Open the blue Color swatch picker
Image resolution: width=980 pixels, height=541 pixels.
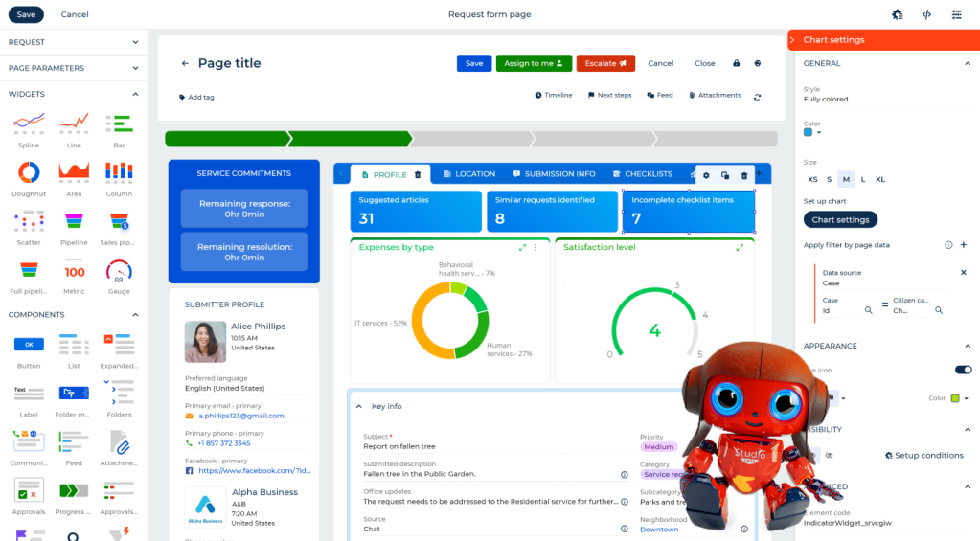[x=812, y=132]
